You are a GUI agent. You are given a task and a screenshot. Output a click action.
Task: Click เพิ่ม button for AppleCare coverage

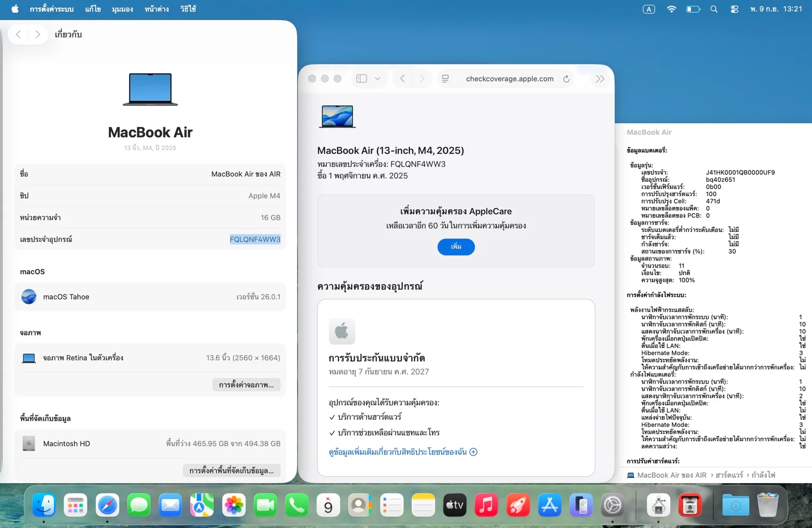(x=456, y=247)
